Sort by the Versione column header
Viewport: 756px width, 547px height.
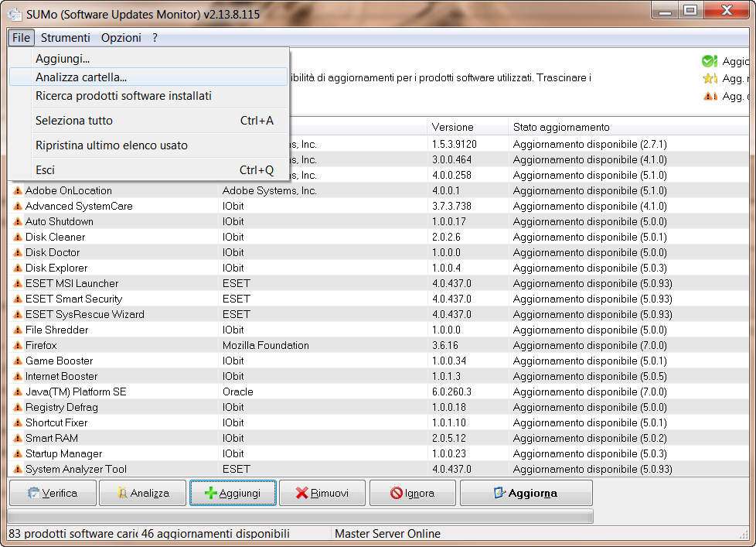468,128
